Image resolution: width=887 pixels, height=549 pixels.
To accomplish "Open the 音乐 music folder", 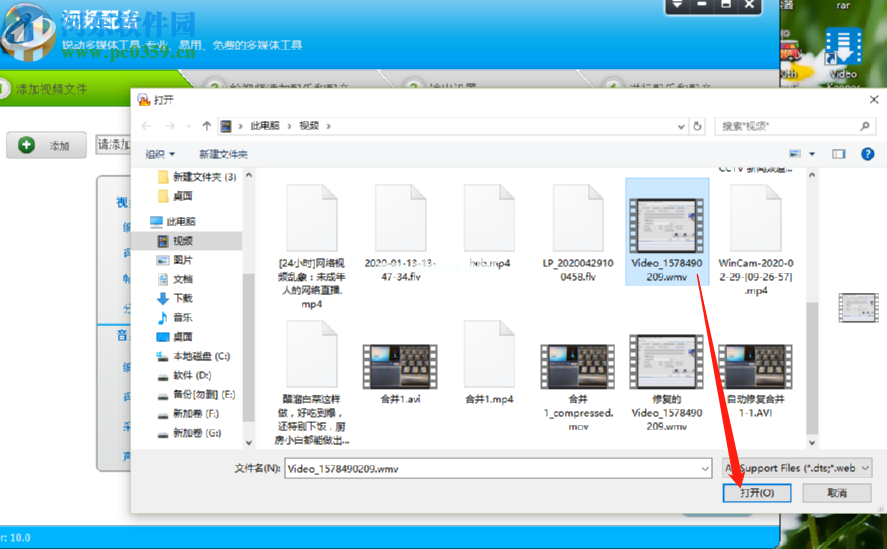I will pos(182,317).
